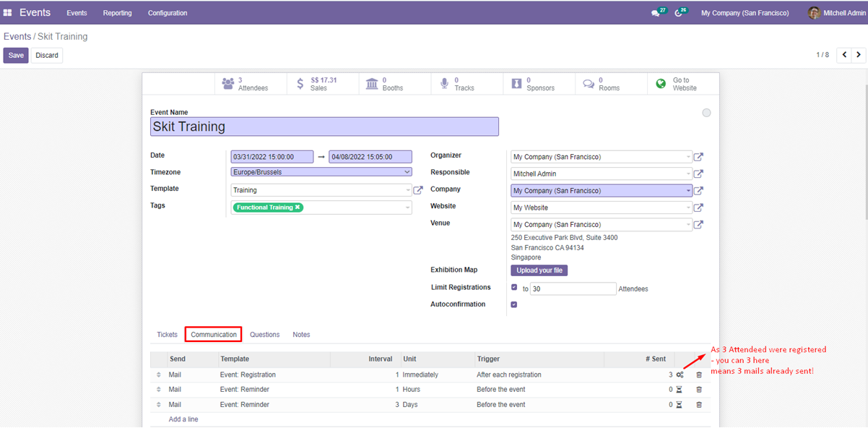Open the conversations message icon
868x428 pixels.
point(655,13)
